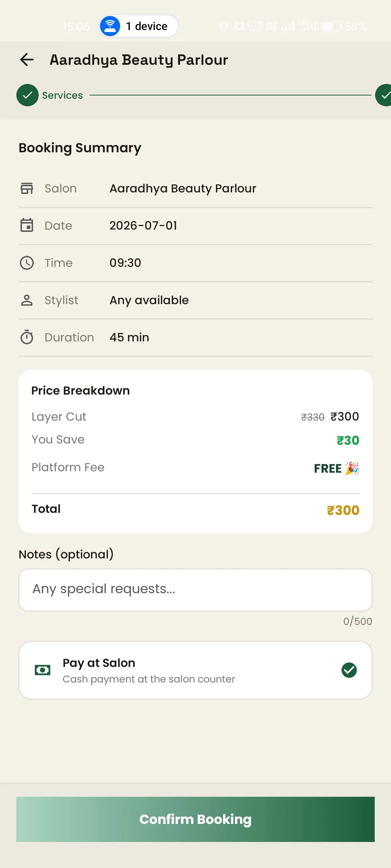
Task: Click the Date calendar icon
Action: pos(27,225)
